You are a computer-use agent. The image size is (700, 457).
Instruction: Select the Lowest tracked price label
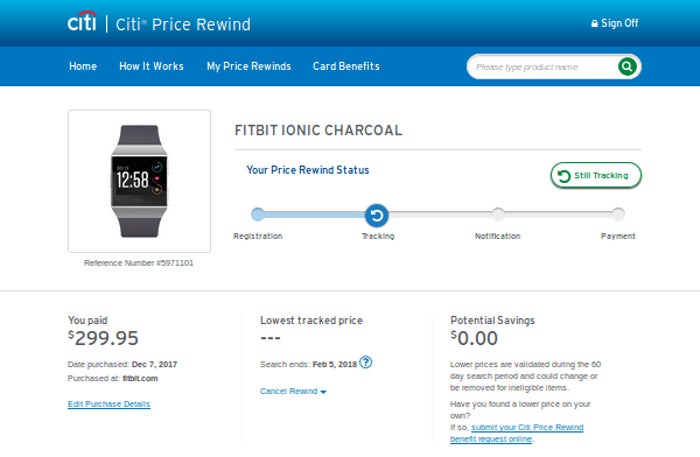[311, 320]
